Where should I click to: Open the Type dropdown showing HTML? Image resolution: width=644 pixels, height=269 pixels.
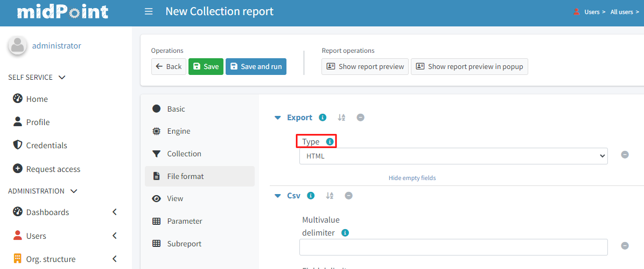point(453,156)
